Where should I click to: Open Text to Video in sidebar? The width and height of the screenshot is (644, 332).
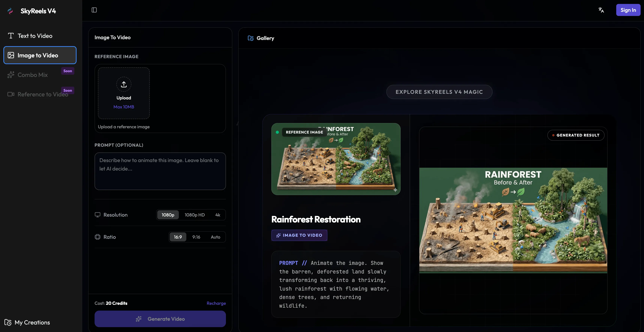click(35, 36)
